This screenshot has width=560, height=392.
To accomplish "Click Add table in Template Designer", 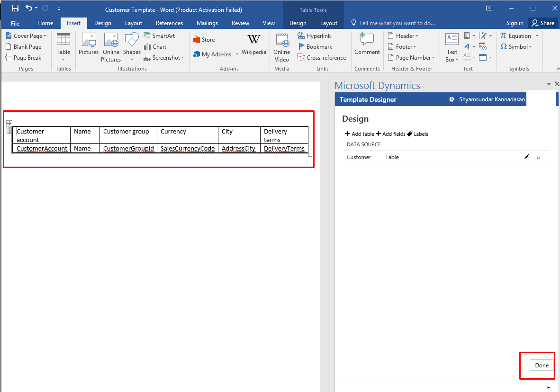I will [359, 134].
